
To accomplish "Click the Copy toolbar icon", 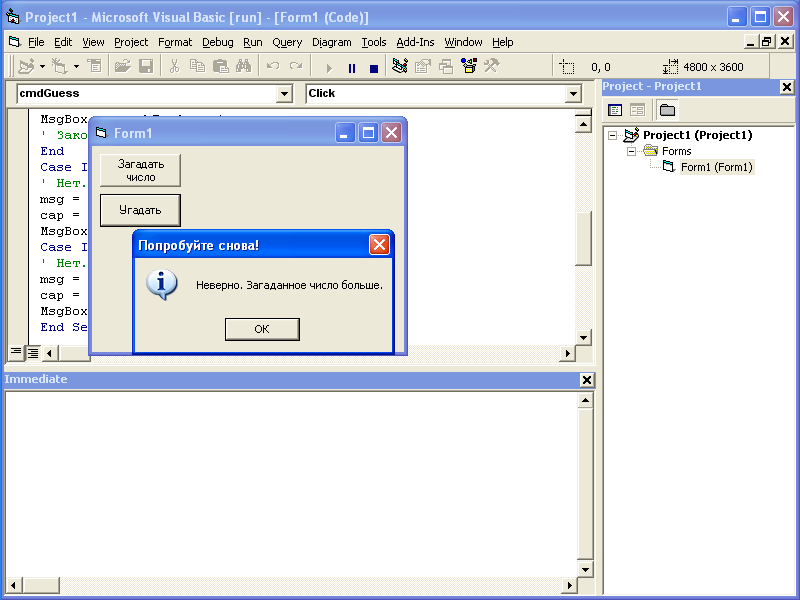I will [x=197, y=66].
